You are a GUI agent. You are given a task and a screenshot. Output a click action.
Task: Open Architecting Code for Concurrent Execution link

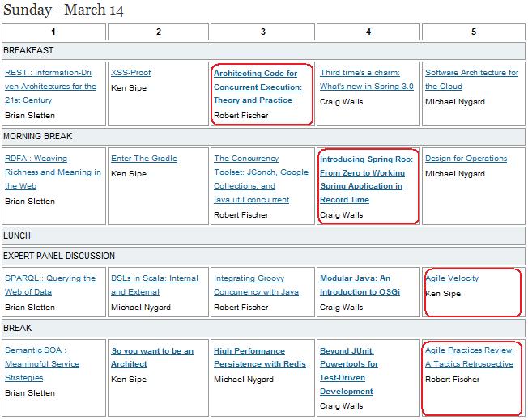258,87
